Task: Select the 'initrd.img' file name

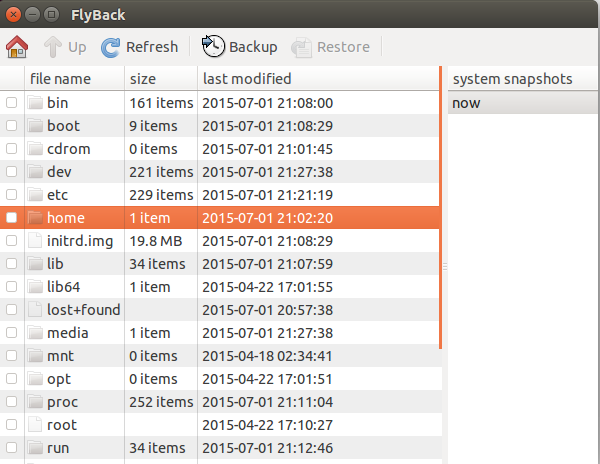Action: coord(80,241)
